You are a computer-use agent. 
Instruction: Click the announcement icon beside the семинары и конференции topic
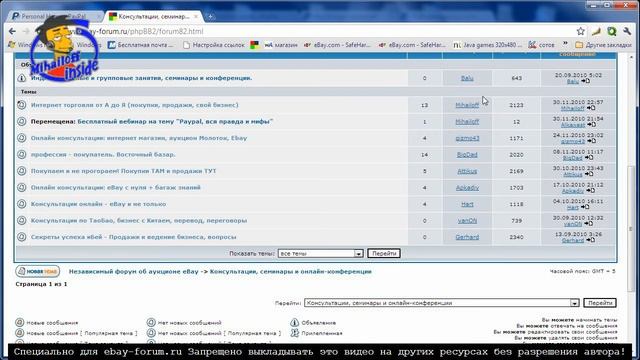22,78
